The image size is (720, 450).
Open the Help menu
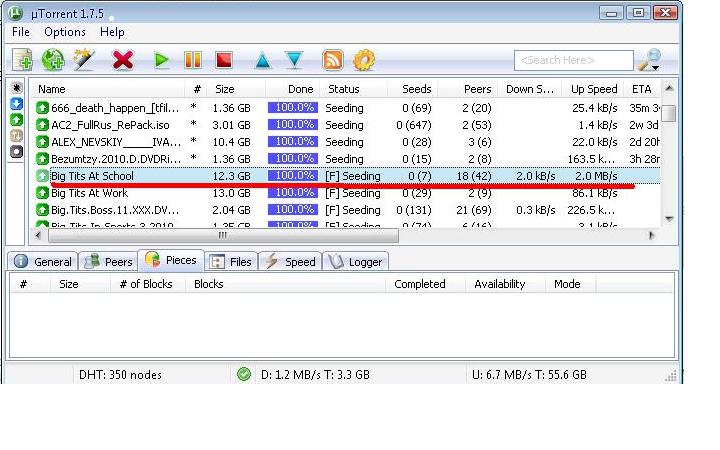coord(112,32)
